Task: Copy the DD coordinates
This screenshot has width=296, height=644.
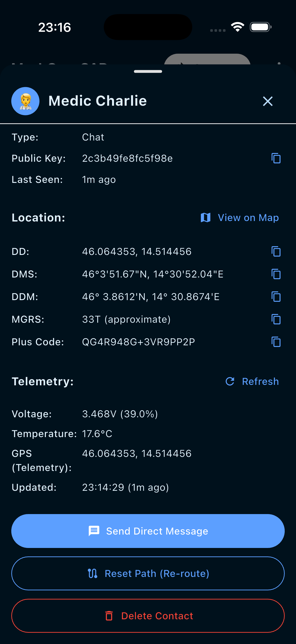Action: click(x=276, y=251)
